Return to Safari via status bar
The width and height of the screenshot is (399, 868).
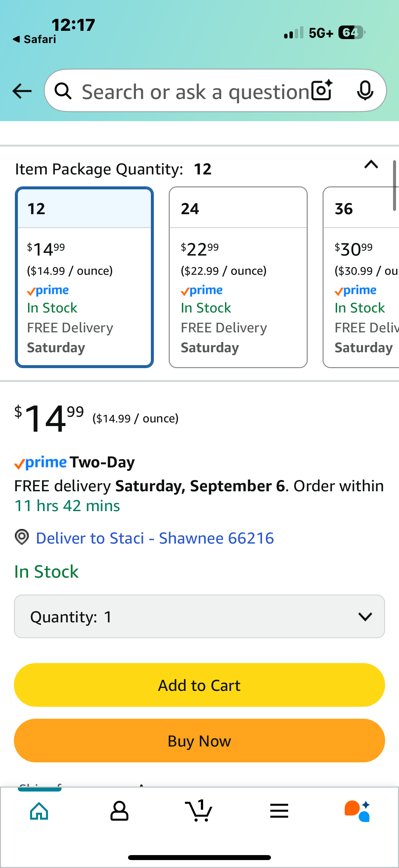tap(34, 39)
